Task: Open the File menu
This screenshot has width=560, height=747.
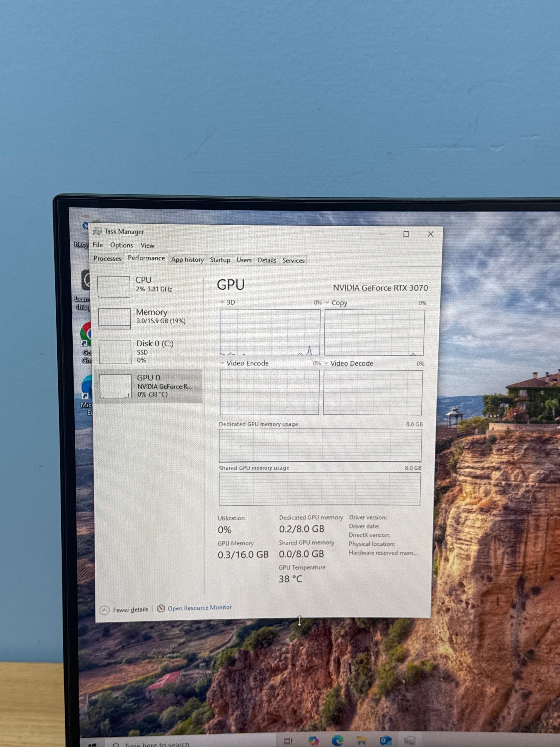Action: tap(98, 245)
